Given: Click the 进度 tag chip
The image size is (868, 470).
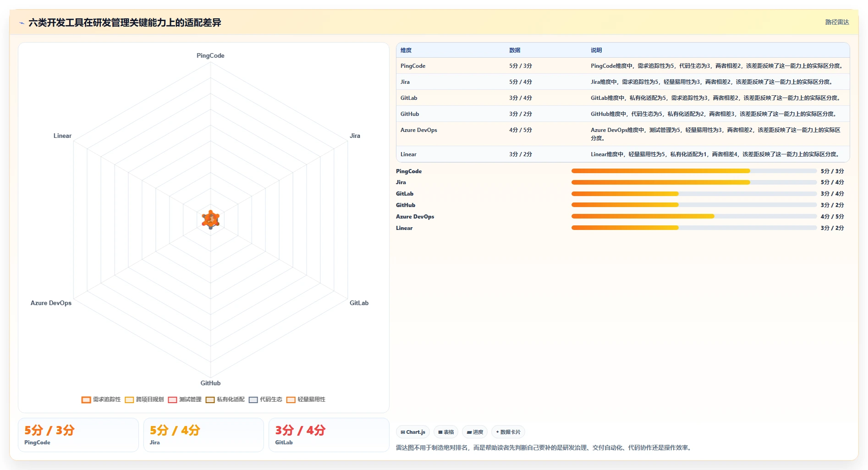Looking at the screenshot, I should [475, 432].
